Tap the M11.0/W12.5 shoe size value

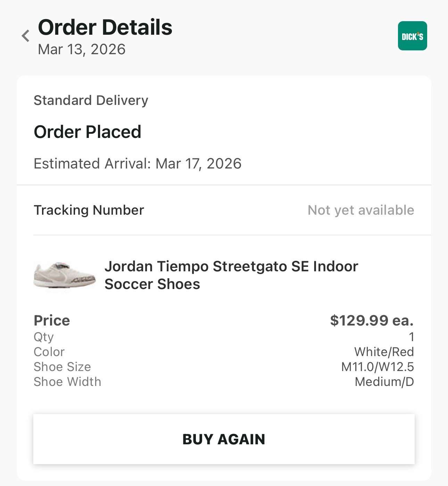tap(378, 367)
